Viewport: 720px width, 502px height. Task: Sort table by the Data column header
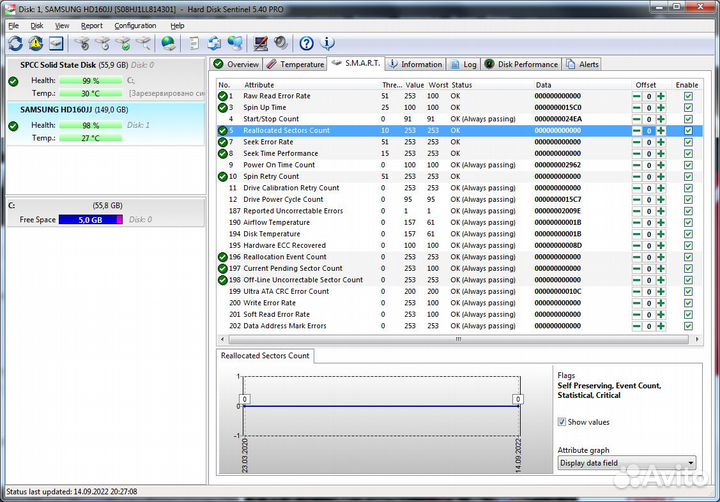click(543, 85)
